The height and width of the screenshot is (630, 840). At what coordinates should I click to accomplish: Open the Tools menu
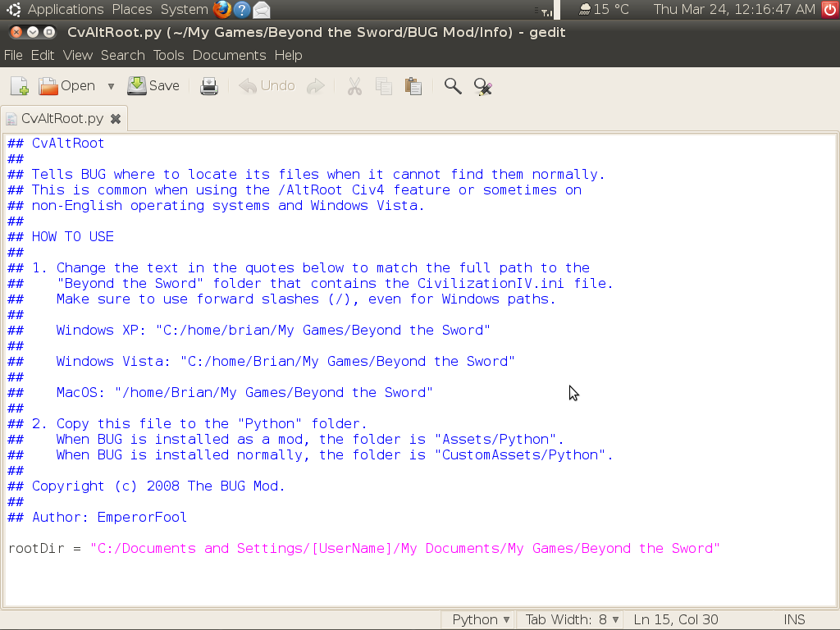(x=168, y=55)
